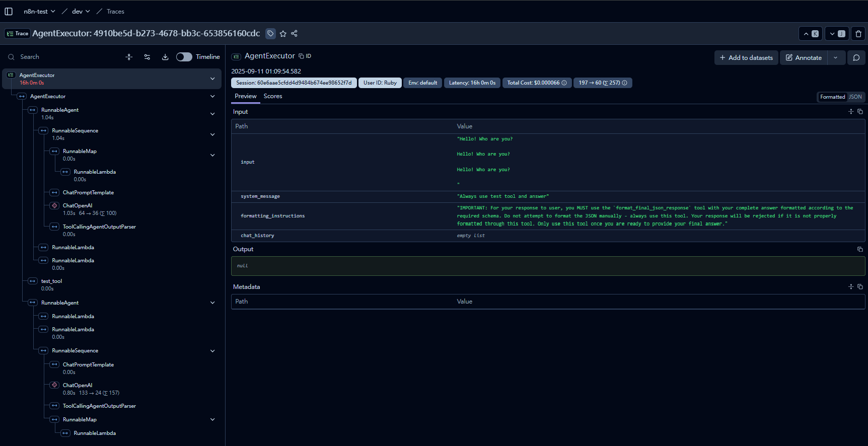Switch to the Scores tab
This screenshot has width=868, height=446.
tap(273, 96)
